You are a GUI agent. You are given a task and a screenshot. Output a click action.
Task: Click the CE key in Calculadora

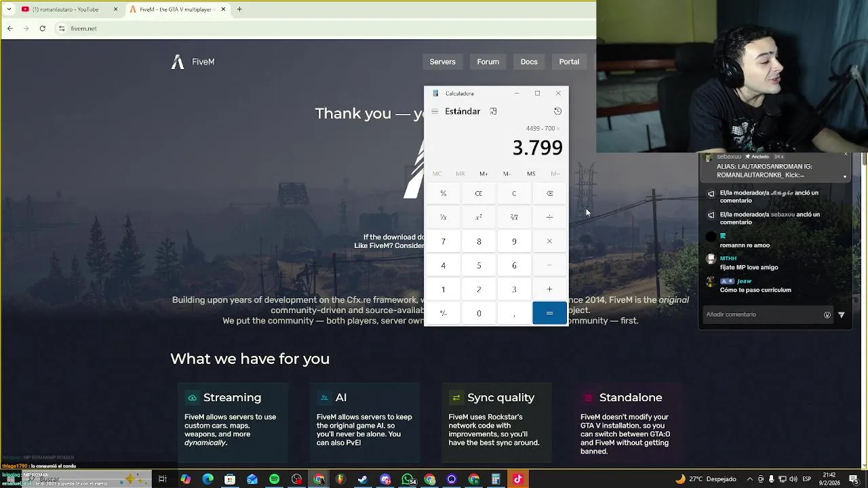[x=479, y=193]
